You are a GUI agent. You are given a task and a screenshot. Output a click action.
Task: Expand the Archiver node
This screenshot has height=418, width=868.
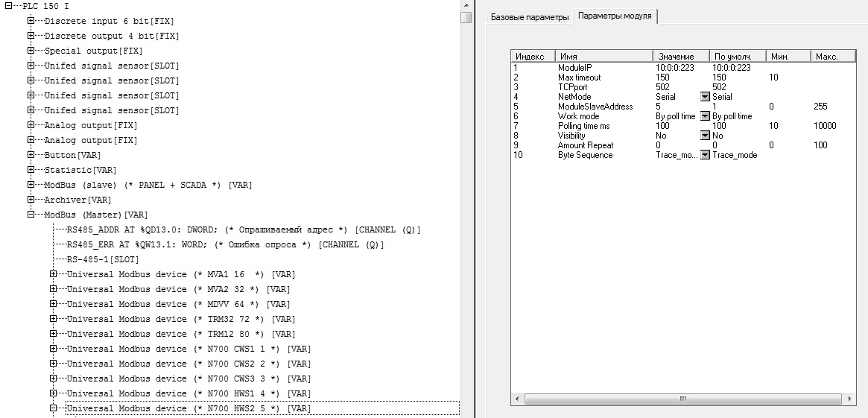[x=31, y=200]
